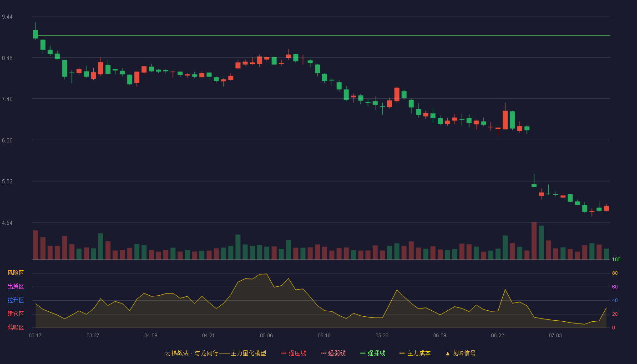Click the tallest red volume bar

coord(534,241)
